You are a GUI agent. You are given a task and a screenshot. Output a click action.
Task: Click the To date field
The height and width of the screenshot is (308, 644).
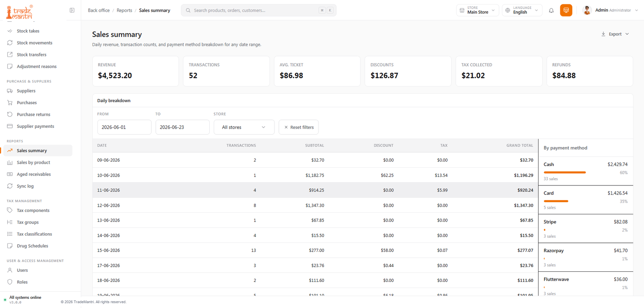pos(182,127)
